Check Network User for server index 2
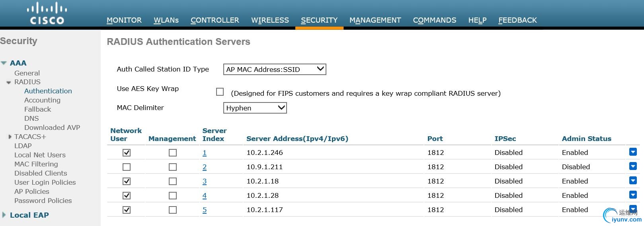The image size is (644, 226). (127, 167)
